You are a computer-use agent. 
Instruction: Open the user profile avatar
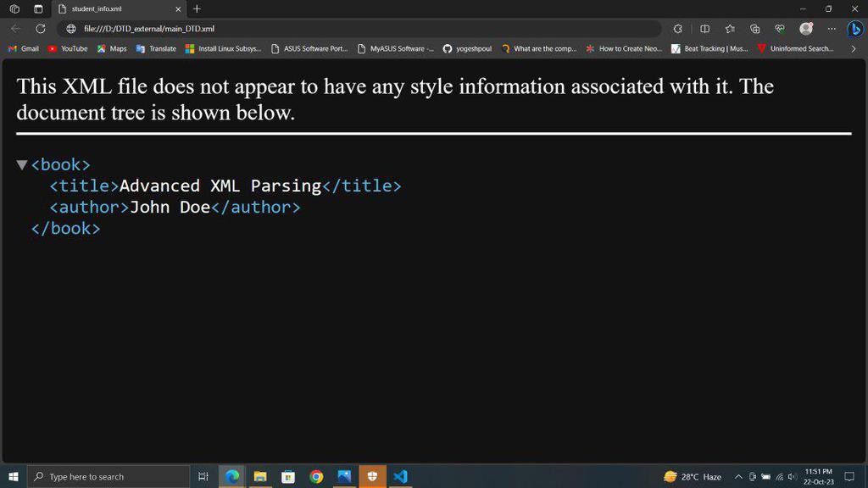806,29
